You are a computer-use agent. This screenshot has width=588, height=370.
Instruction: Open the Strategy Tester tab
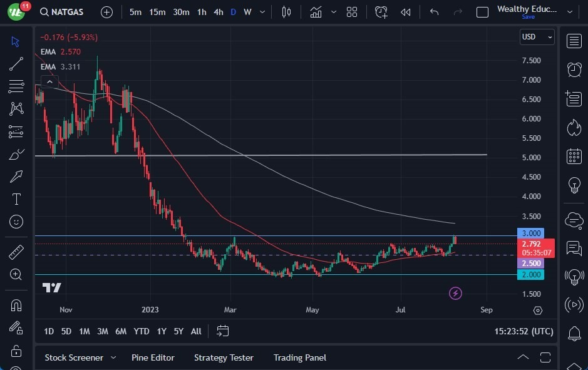(x=224, y=357)
